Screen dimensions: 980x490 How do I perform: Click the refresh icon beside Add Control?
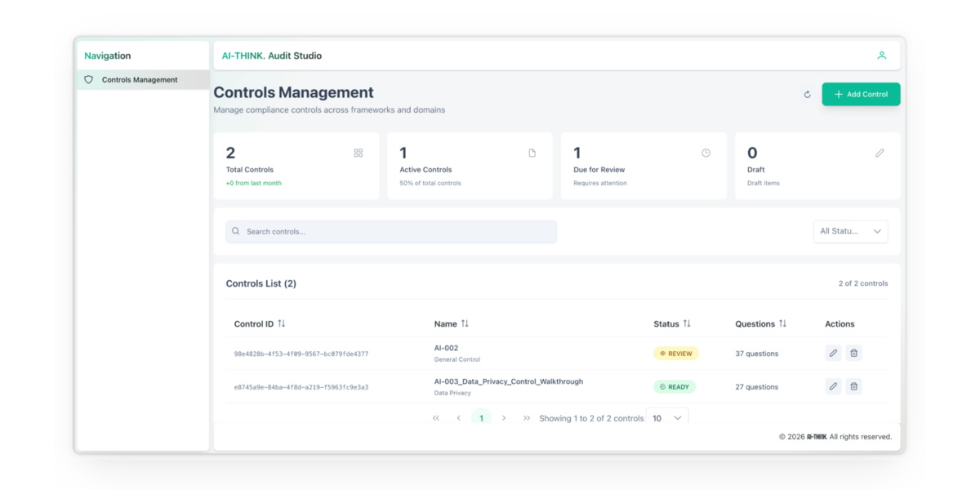coord(807,95)
